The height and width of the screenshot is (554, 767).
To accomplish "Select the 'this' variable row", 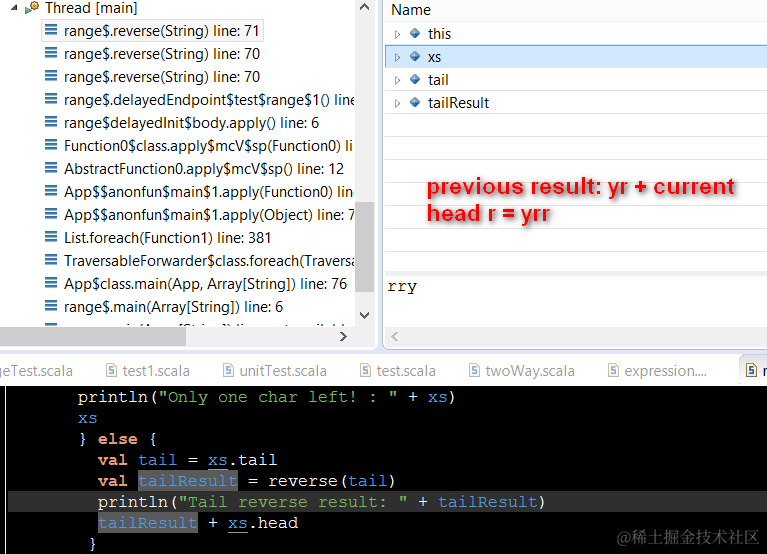I will 576,34.
